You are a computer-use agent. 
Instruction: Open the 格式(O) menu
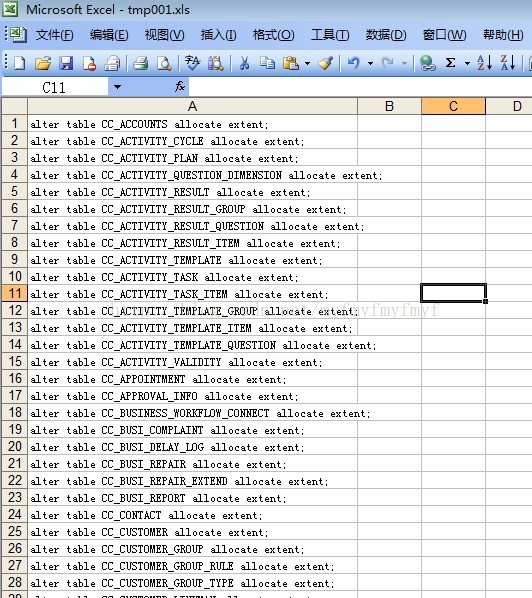point(273,35)
